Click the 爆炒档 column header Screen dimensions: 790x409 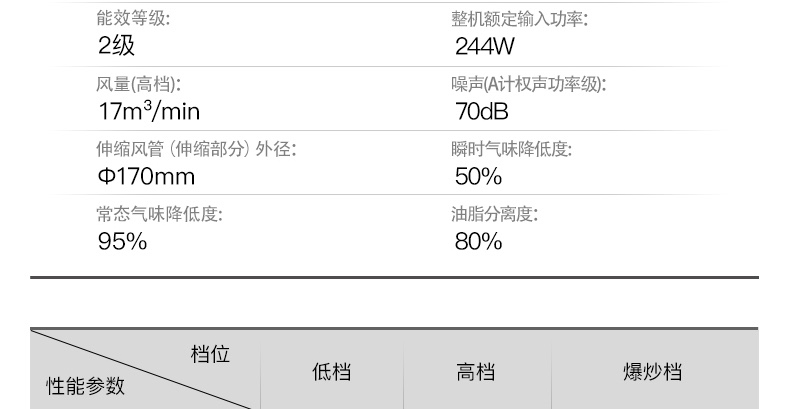(x=652, y=372)
